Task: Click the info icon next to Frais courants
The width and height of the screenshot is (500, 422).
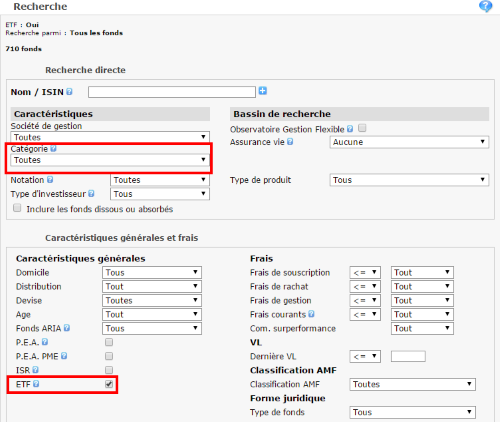Action: click(311, 314)
